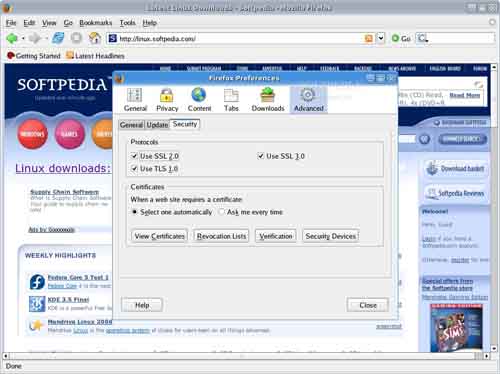500x374 pixels.
Task: Click the Fedora logo in Weekly Highlights
Action: [x=37, y=282]
